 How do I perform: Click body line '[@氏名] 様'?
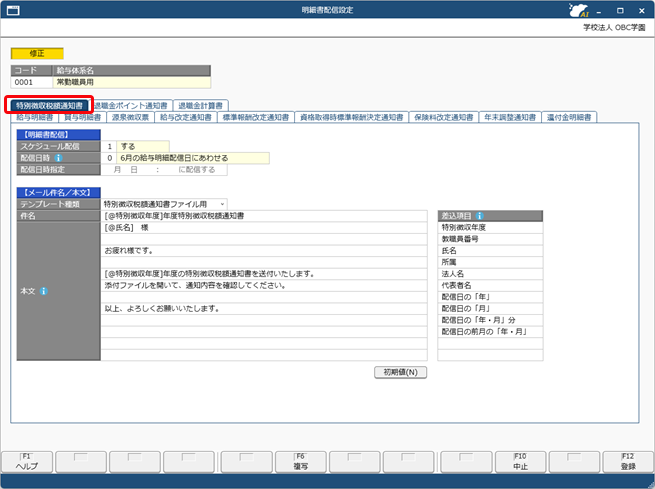264,228
